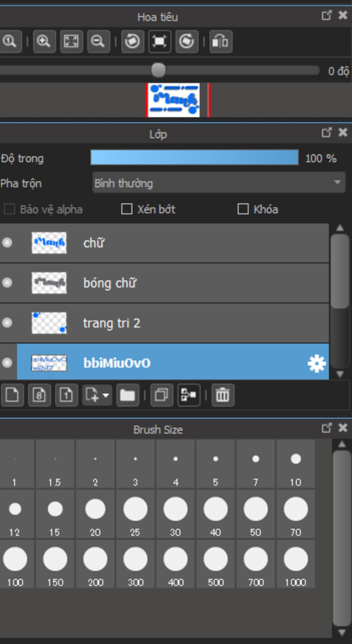
Task: Open the Pha trộn blend mode dropdown
Action: coord(219,183)
